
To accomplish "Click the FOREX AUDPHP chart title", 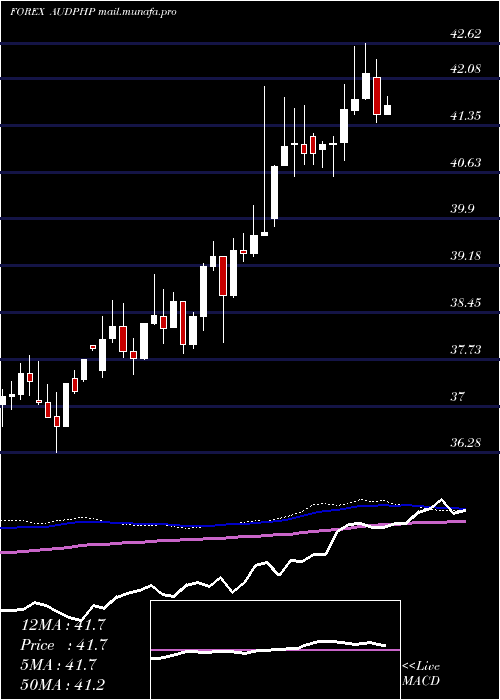I will tap(52, 12).
